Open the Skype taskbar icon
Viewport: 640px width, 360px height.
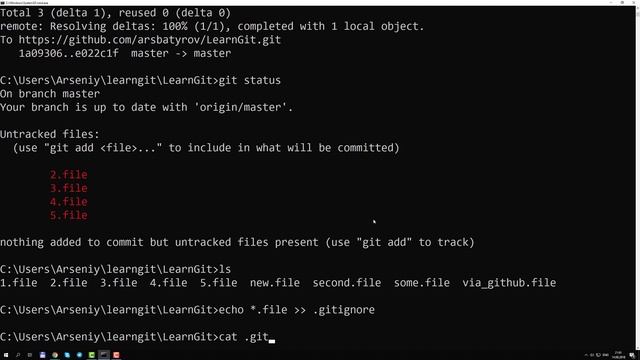[67, 355]
